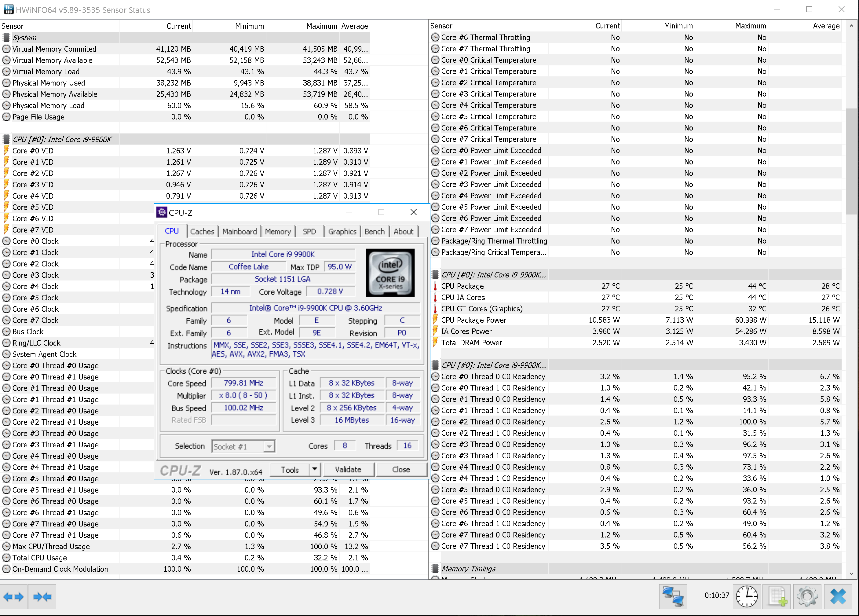This screenshot has width=859, height=616.
Task: Click the lightning icon beside Core #0 VID
Action: point(6,150)
